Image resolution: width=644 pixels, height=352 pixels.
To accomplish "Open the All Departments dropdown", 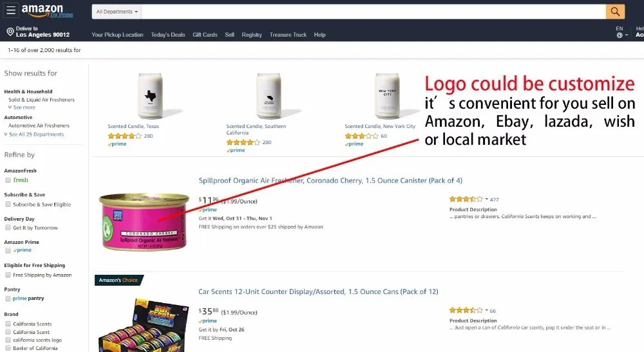I will click(117, 12).
